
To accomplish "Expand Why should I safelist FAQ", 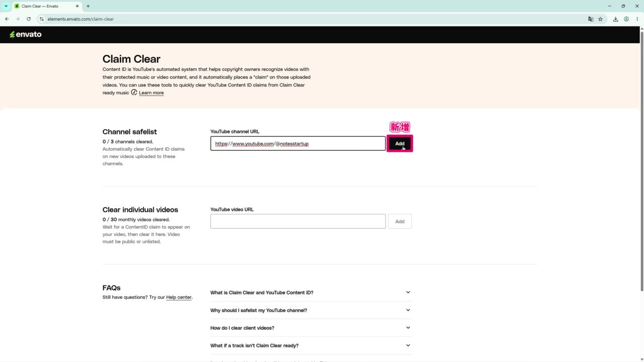I will point(310,310).
